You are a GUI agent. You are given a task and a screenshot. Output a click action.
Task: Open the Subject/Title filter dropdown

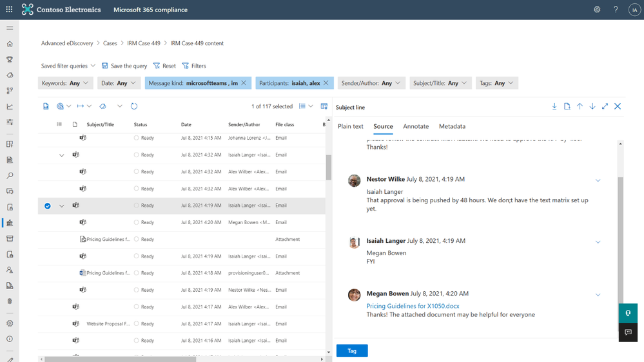(440, 83)
